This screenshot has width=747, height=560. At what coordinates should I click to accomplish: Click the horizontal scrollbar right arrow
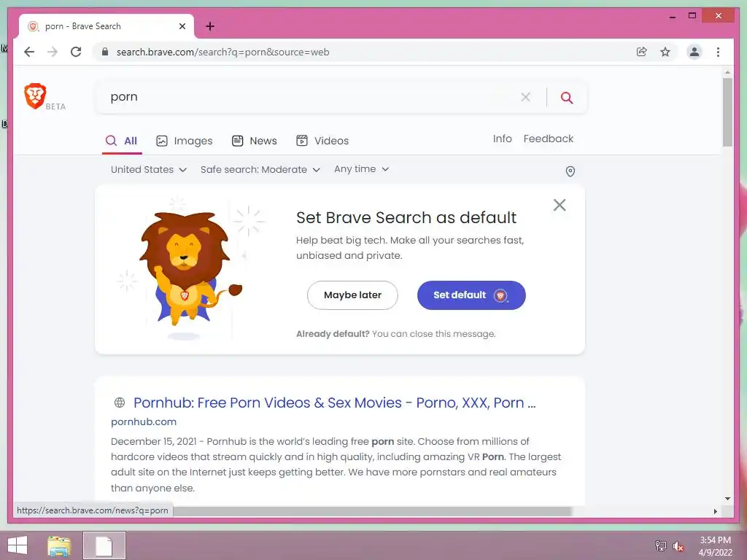click(x=715, y=511)
